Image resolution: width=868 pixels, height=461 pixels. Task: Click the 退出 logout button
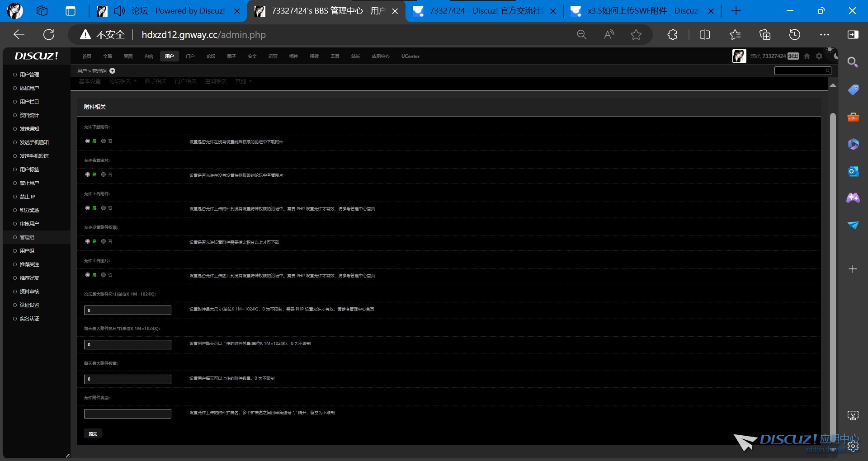click(793, 56)
